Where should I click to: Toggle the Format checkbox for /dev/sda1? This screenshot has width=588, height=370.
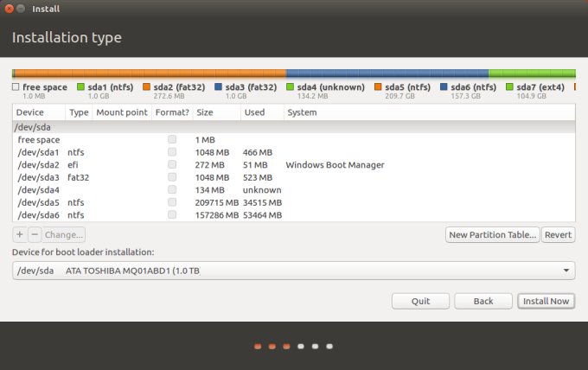pyautogui.click(x=172, y=152)
